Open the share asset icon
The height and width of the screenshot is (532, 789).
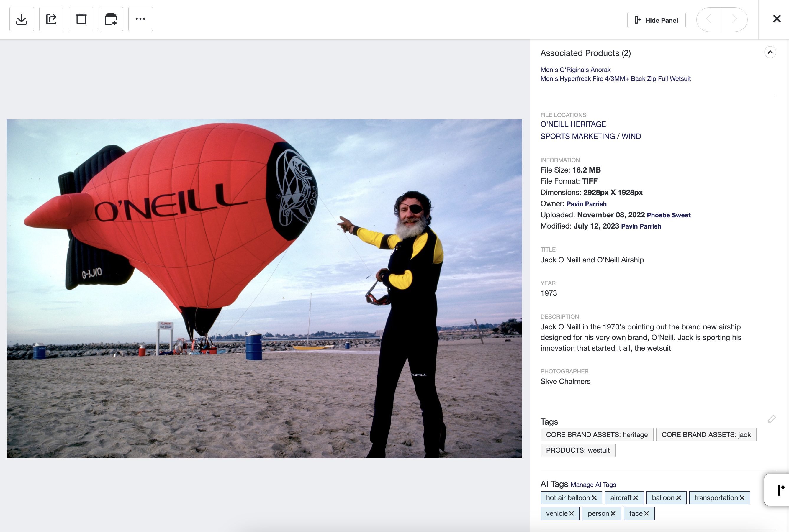point(51,19)
